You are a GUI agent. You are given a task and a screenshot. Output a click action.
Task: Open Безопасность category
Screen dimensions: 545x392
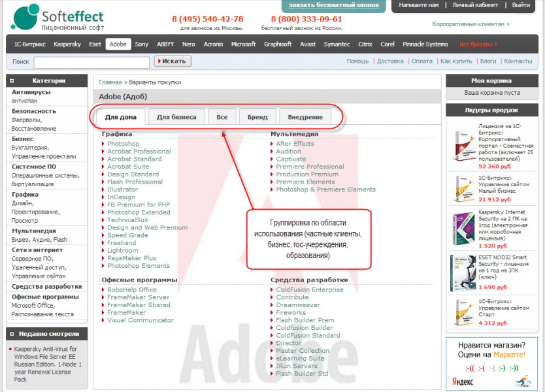tap(34, 111)
